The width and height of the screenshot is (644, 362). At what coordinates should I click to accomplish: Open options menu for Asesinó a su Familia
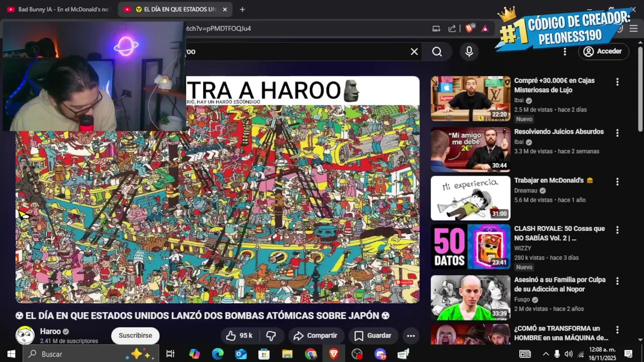[617, 281]
